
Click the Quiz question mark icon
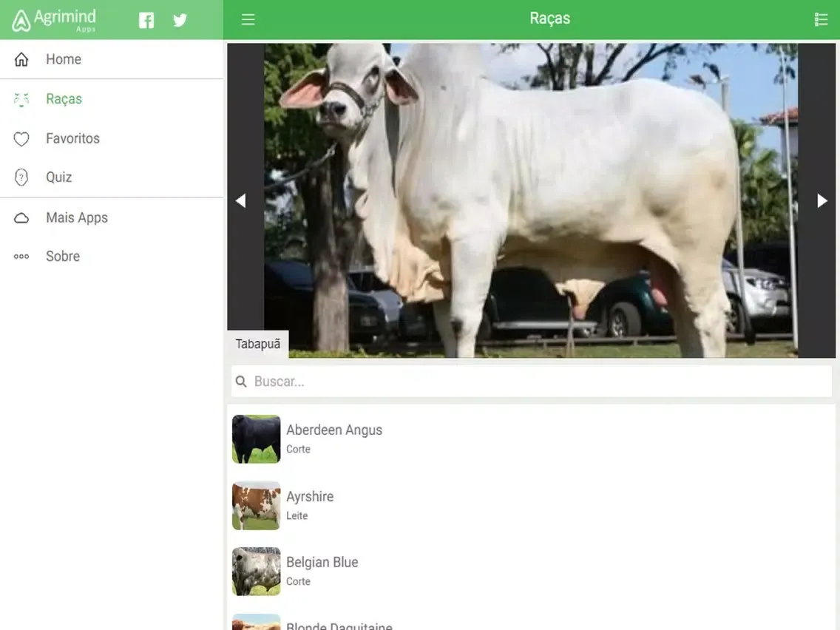tap(21, 177)
